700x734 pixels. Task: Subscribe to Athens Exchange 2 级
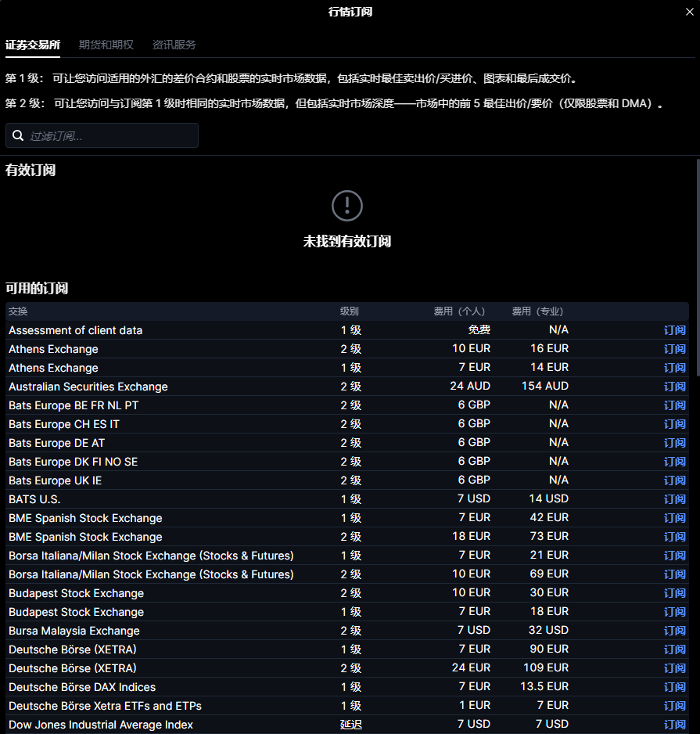click(675, 349)
